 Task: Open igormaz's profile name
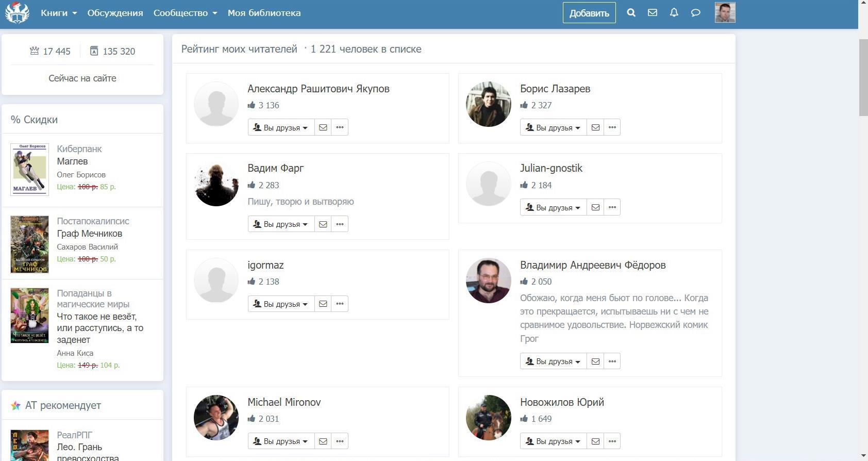click(265, 265)
